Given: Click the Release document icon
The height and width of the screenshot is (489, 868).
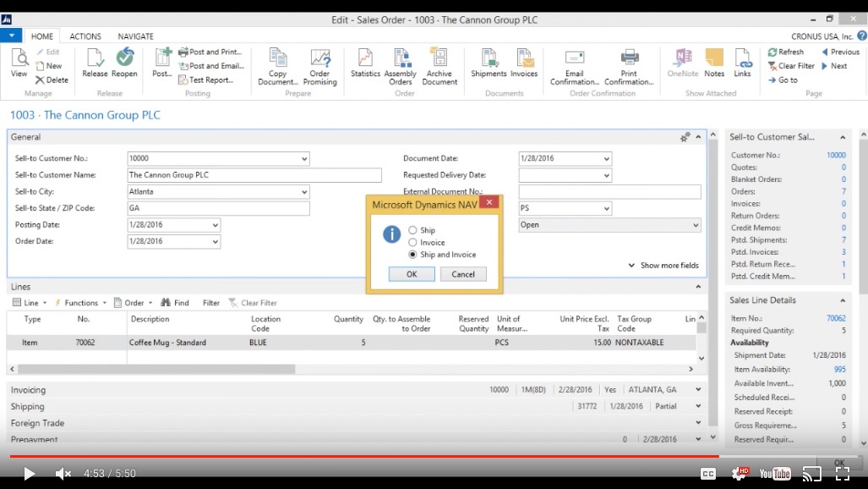Looking at the screenshot, I should 95,63.
